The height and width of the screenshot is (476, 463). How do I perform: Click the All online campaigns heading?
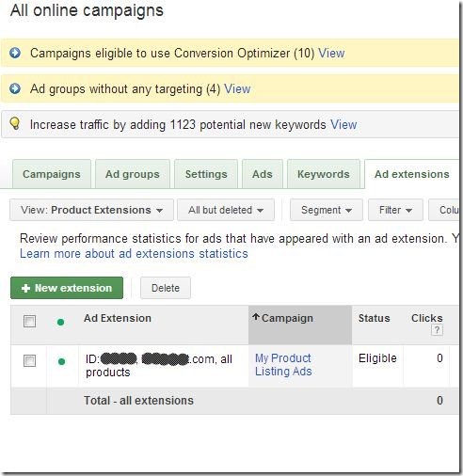point(87,10)
